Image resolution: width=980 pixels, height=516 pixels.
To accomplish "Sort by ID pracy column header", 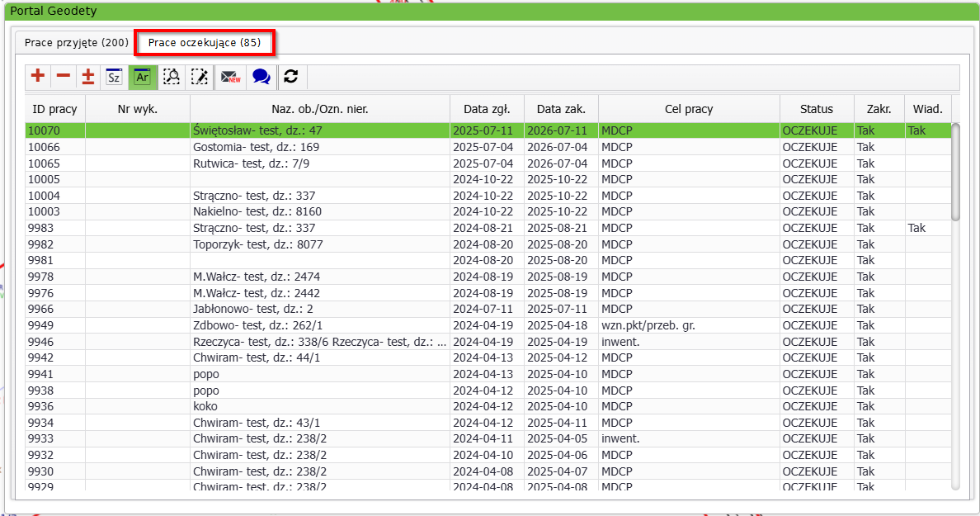I will (54, 109).
